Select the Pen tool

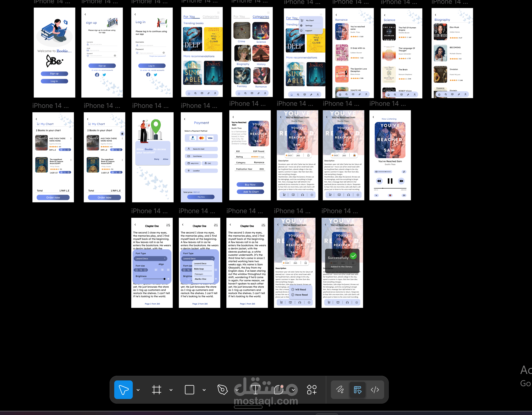(x=222, y=389)
